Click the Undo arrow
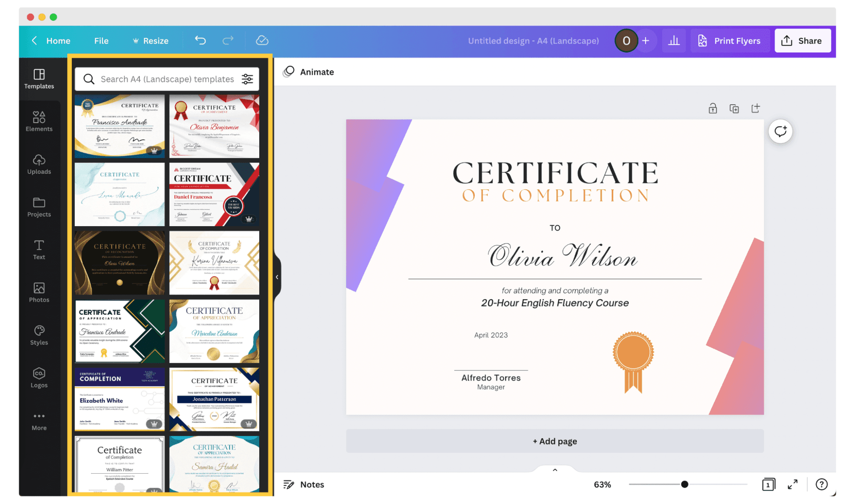This screenshot has width=855, height=504. point(200,41)
